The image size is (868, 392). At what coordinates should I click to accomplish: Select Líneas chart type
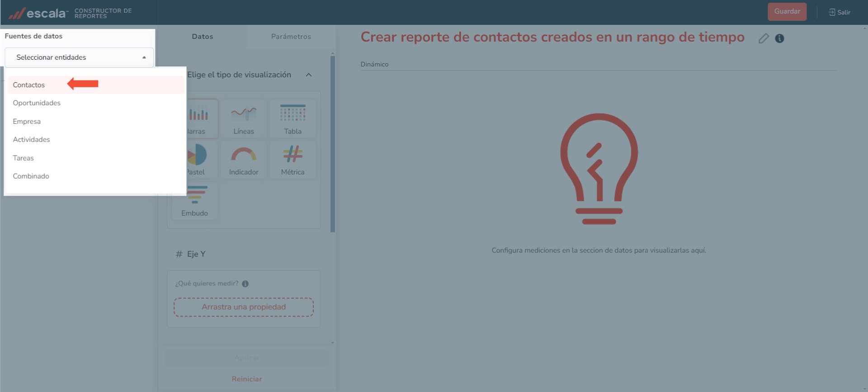(x=244, y=118)
